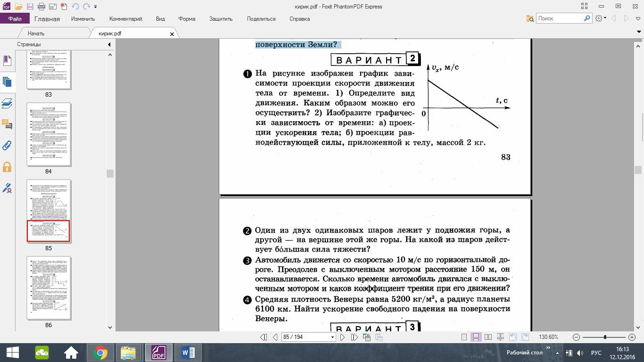The height and width of the screenshot is (362, 644).
Task: Click the zoom percentage 130.60%
Action: click(549, 337)
